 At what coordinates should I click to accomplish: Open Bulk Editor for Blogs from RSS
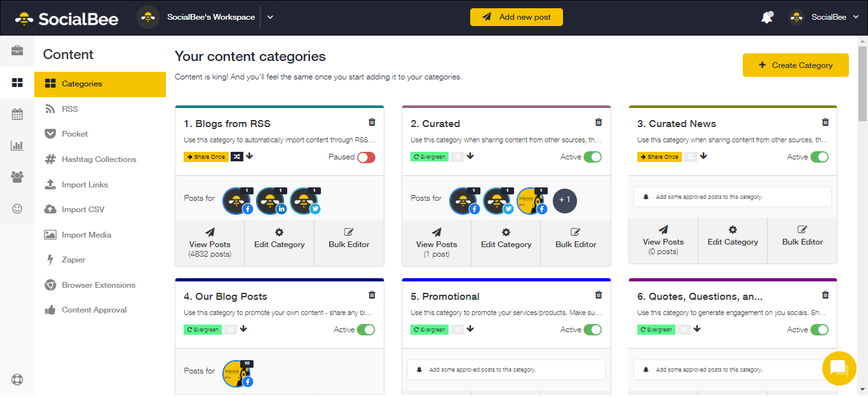tap(349, 243)
